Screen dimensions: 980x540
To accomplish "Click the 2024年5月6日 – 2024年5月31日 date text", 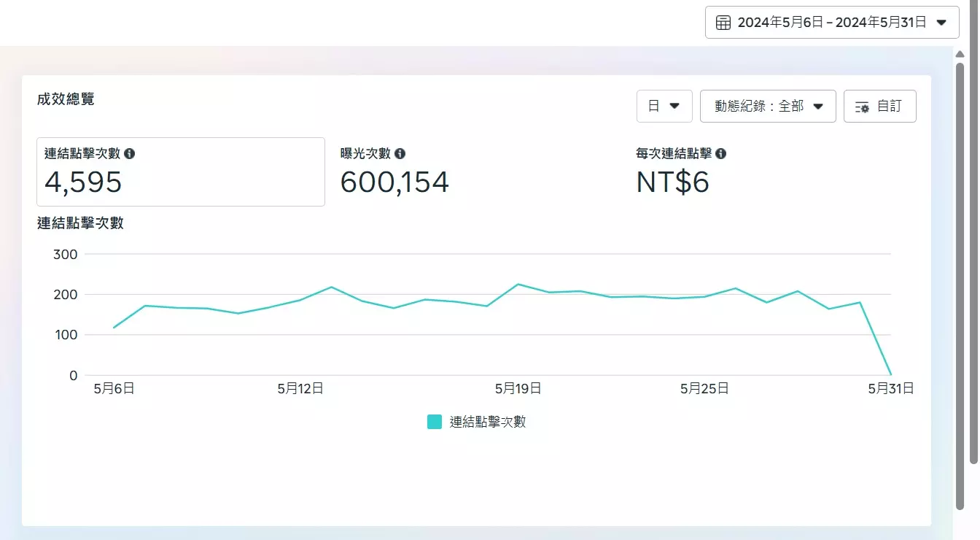I will point(831,23).
